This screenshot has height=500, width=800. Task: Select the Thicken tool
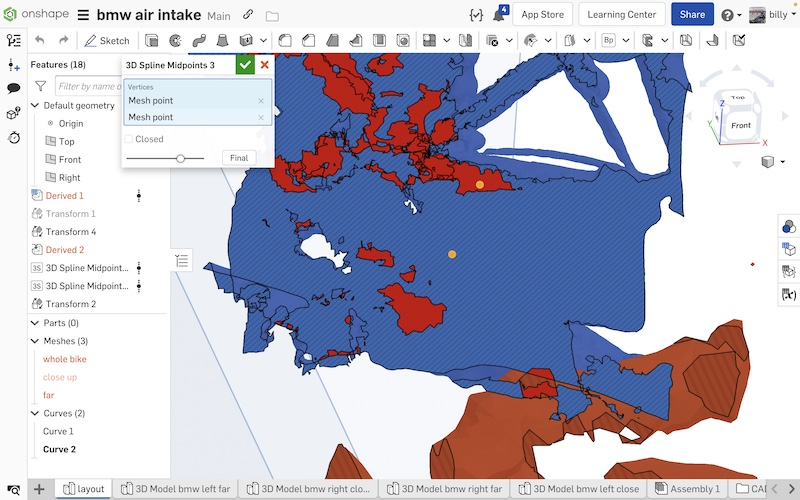[246, 40]
